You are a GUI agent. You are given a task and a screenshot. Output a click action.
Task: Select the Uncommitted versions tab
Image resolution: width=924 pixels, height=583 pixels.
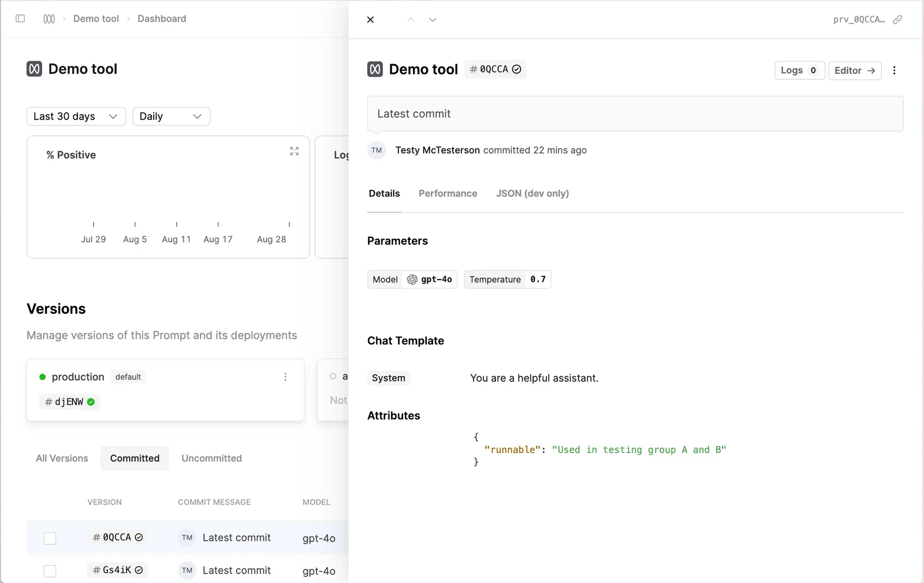[x=212, y=458]
